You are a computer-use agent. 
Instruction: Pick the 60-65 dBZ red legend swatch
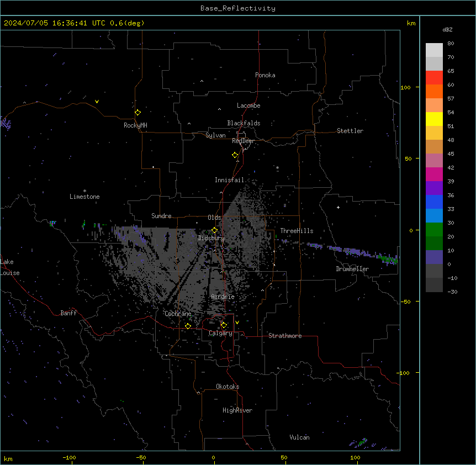pyautogui.click(x=434, y=78)
